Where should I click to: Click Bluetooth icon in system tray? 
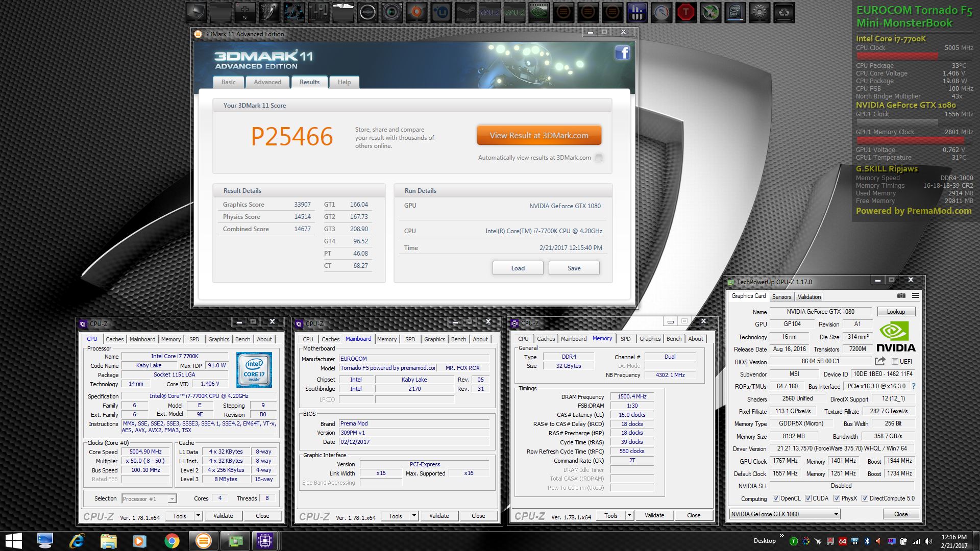coord(867,541)
